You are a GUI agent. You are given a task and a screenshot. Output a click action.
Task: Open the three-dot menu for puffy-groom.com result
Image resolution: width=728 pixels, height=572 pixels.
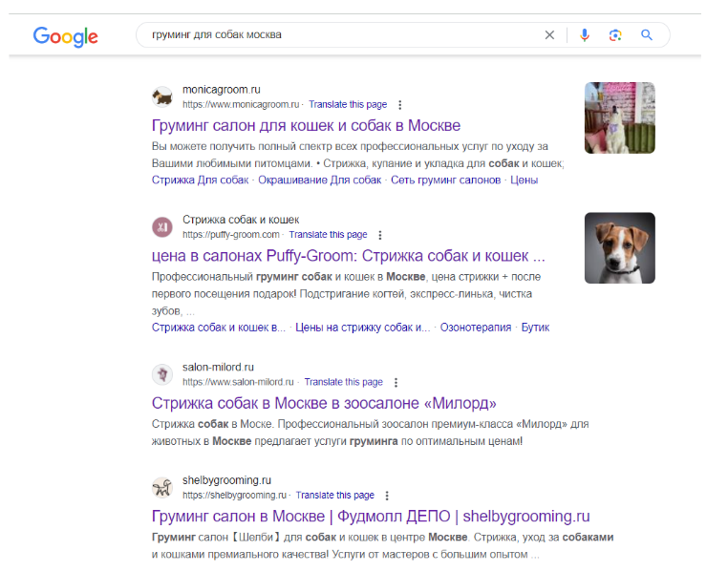pyautogui.click(x=380, y=235)
